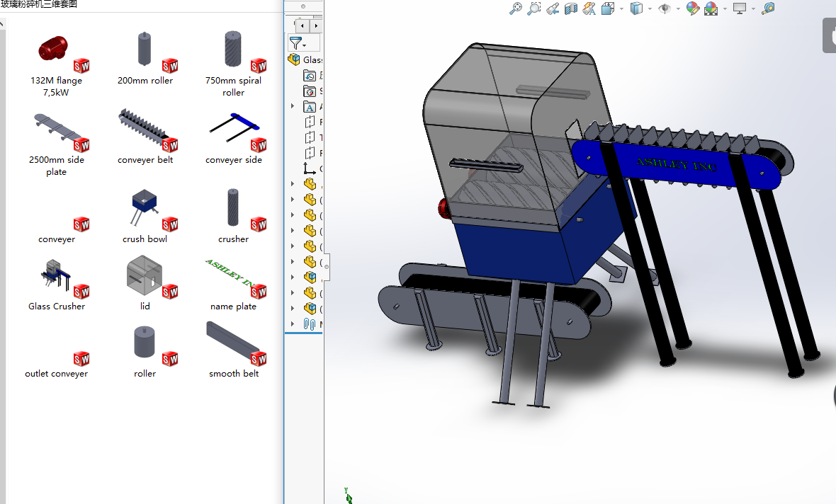The width and height of the screenshot is (836, 504).
Task: Select the 2500mm side plate file
Action: (x=57, y=144)
